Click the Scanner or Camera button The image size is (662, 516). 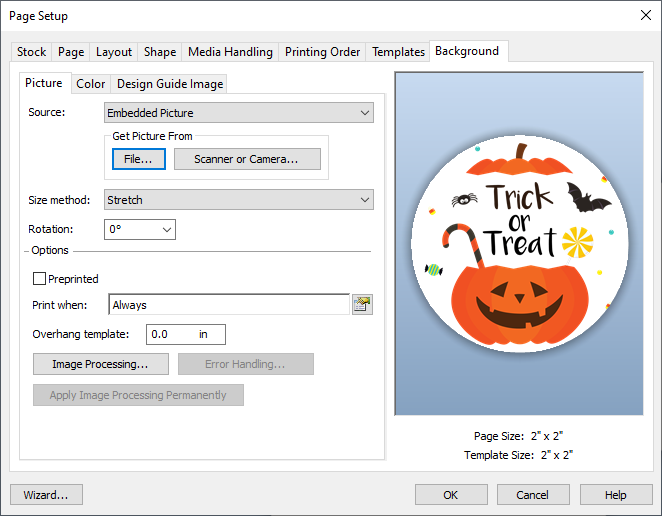247,159
